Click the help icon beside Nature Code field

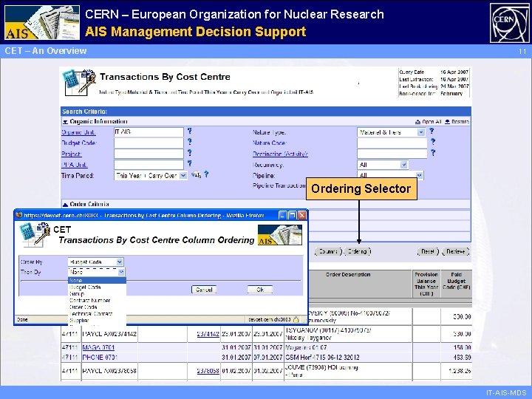[432, 141]
